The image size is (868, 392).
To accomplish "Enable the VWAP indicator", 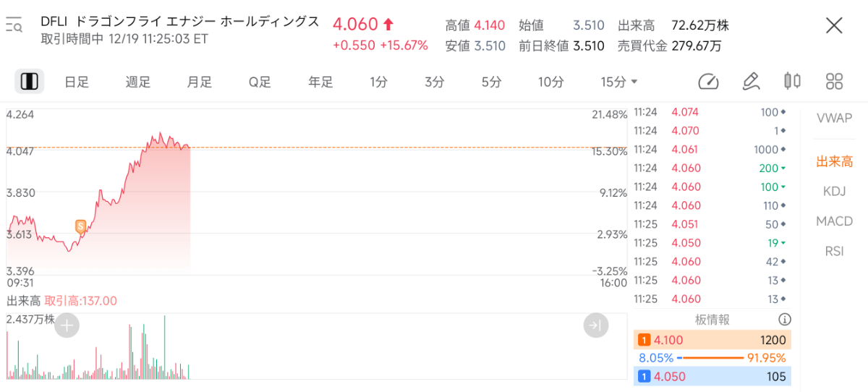I will 834,118.
